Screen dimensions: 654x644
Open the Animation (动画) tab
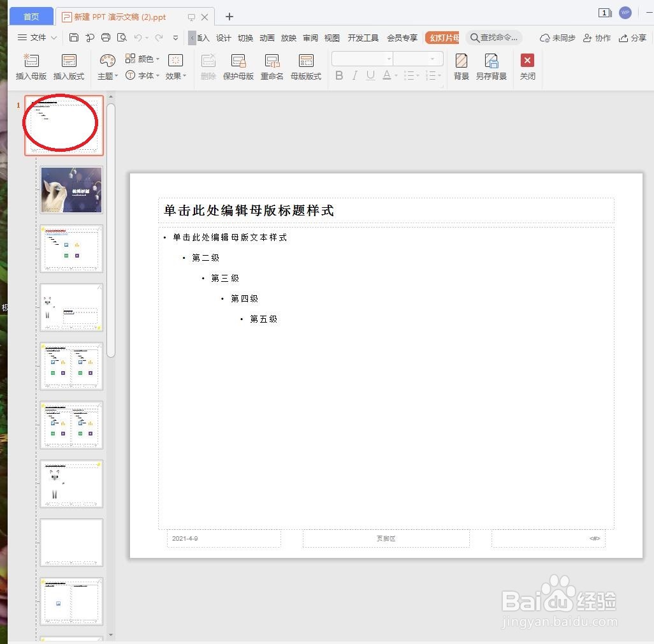(x=267, y=38)
